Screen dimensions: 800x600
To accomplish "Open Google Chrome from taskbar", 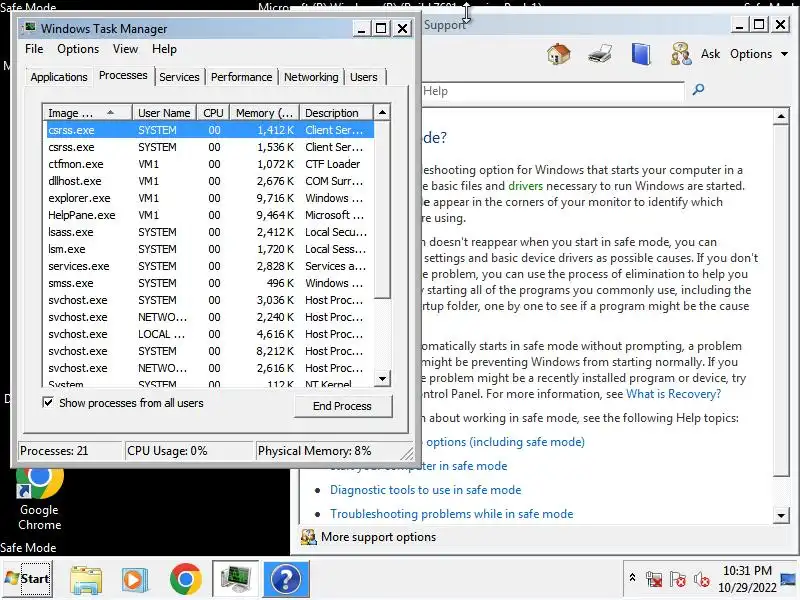I will click(185, 579).
